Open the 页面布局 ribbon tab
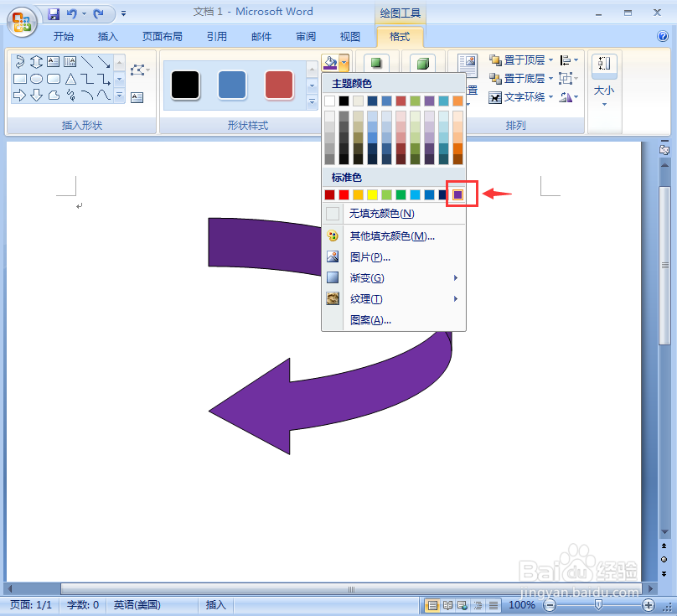Image resolution: width=677 pixels, height=616 pixels. point(163,37)
